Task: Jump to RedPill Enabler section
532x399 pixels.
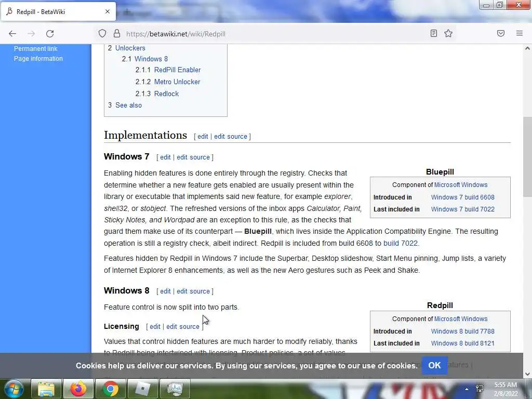Action: point(178,70)
